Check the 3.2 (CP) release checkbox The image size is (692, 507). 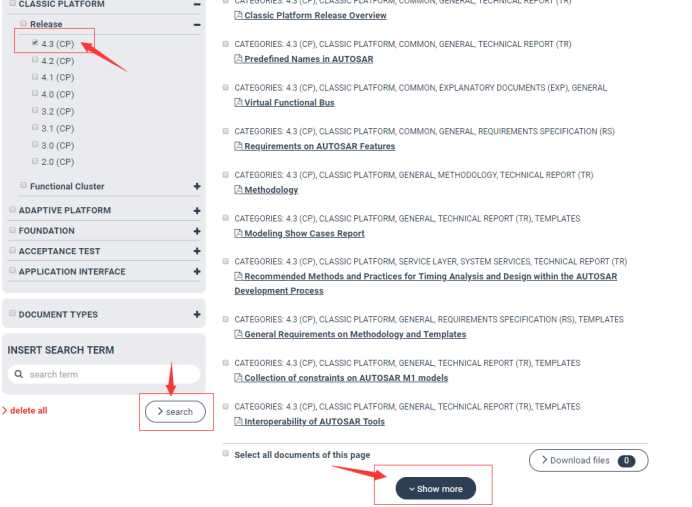click(x=35, y=110)
